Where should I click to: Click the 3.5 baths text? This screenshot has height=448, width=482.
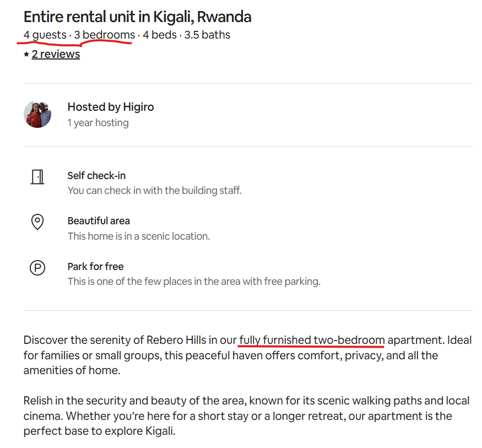point(207,35)
